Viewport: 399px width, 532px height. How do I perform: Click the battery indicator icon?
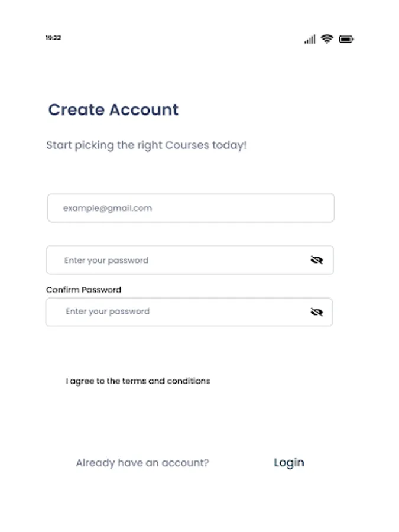coord(346,40)
